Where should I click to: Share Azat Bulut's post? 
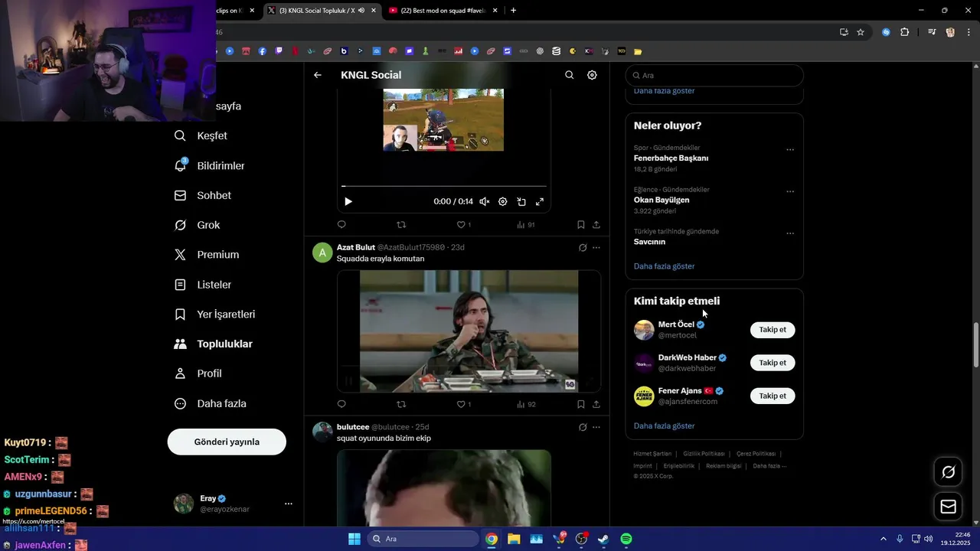tap(596, 404)
